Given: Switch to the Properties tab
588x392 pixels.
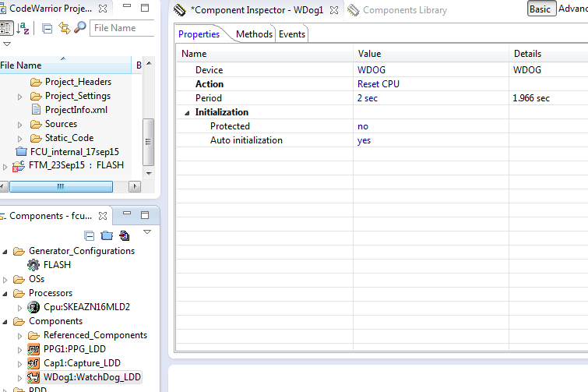Looking at the screenshot, I should click(199, 34).
